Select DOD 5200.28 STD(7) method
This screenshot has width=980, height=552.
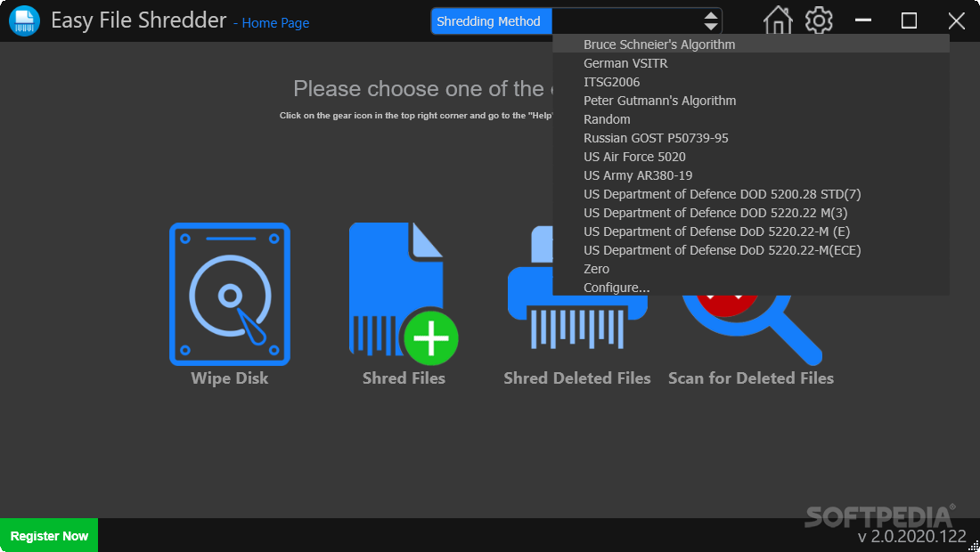751,194
